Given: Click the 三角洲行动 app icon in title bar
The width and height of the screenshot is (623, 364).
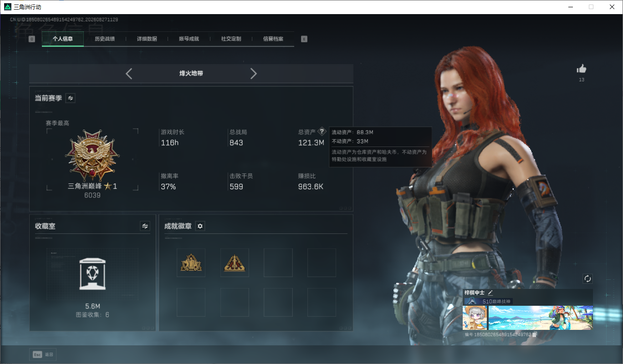Looking at the screenshot, I should [x=8, y=7].
